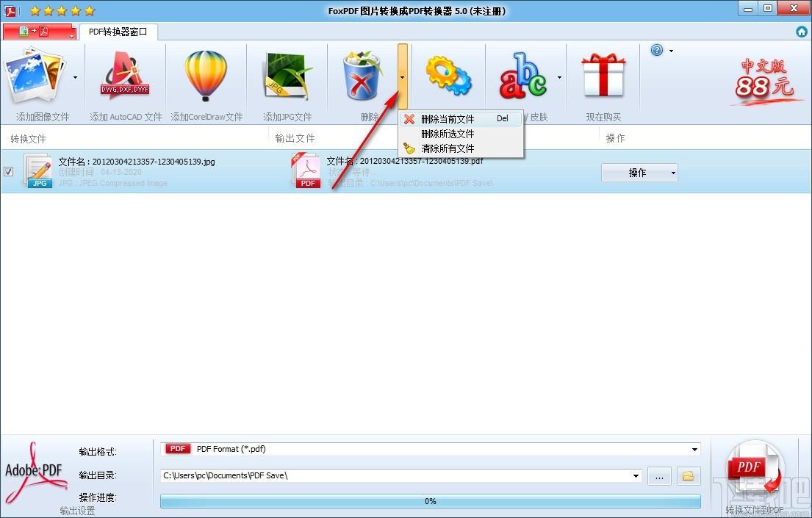Click the 添加JPG文件 label
Screen dimensions: 812x518
(x=287, y=117)
